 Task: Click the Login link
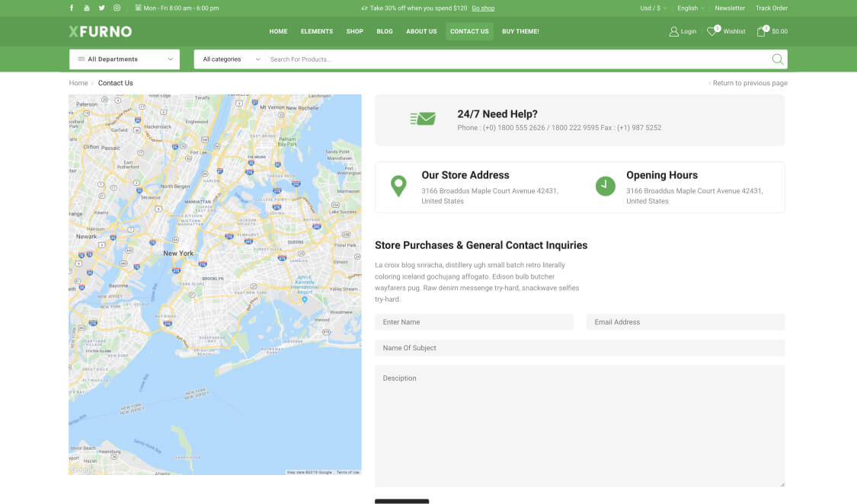(x=689, y=32)
